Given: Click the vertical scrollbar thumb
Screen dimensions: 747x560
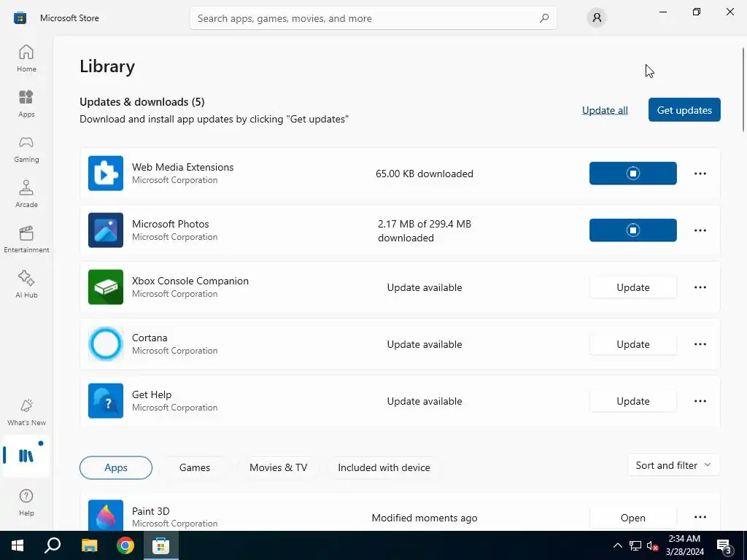Looking at the screenshot, I should coord(743,90).
